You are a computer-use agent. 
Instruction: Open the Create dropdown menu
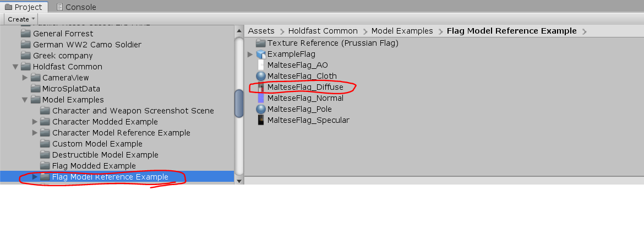21,19
